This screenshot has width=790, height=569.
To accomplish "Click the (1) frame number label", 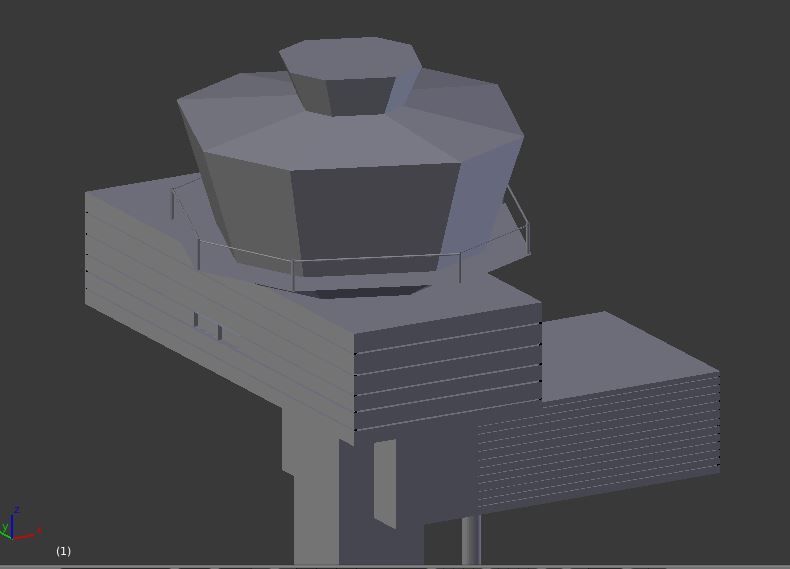I will [63, 551].
